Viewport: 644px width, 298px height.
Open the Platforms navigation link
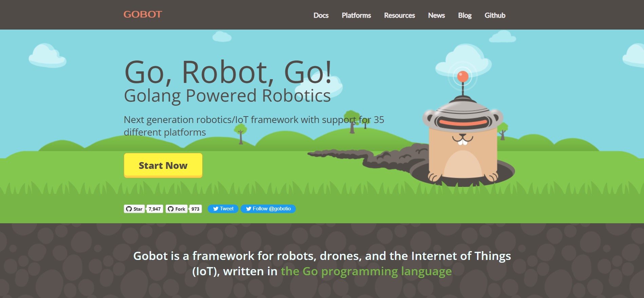pyautogui.click(x=356, y=15)
